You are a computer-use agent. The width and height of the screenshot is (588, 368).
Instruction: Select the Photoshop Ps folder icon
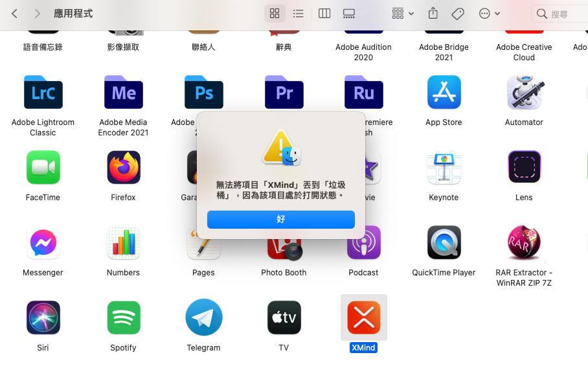click(x=203, y=92)
